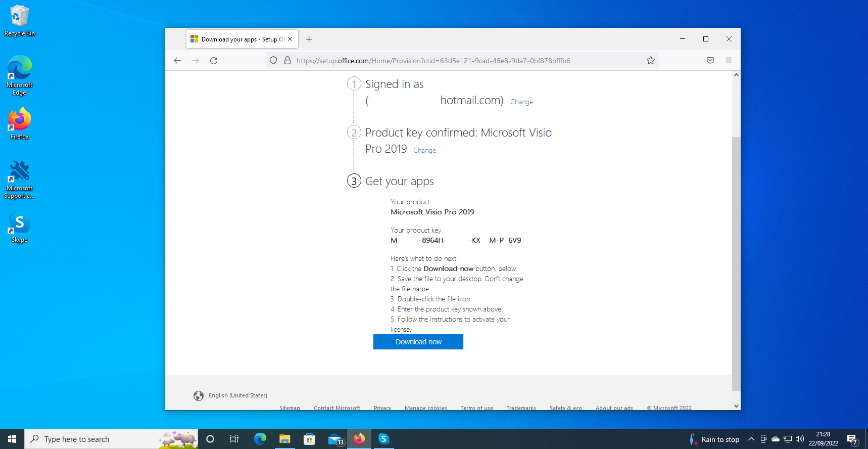Image resolution: width=868 pixels, height=449 pixels.
Task: Open Cortana circle on taskbar
Action: (210, 439)
